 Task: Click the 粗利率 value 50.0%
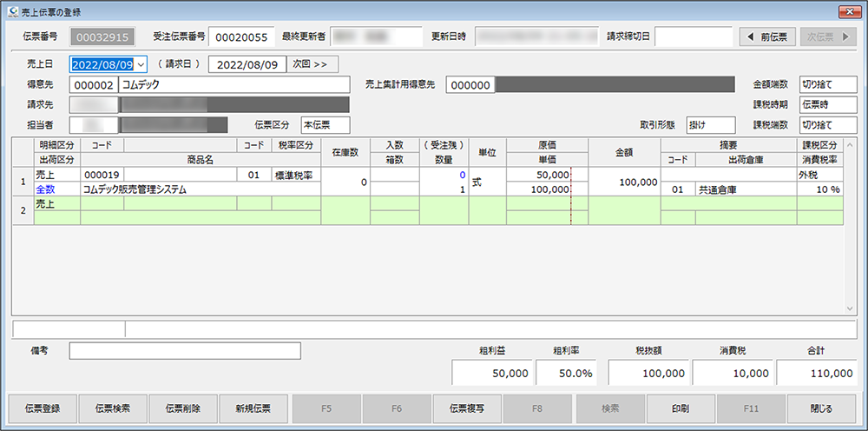pos(564,374)
